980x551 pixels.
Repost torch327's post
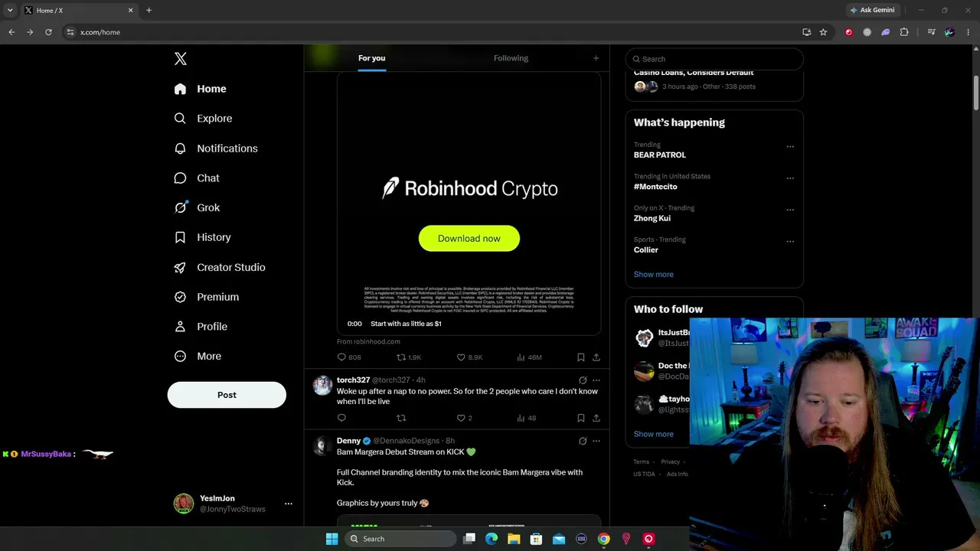click(401, 418)
